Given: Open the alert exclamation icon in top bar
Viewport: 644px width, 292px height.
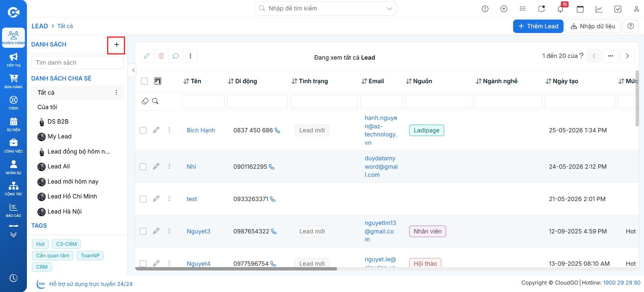Looking at the screenshot, I should coord(485,9).
